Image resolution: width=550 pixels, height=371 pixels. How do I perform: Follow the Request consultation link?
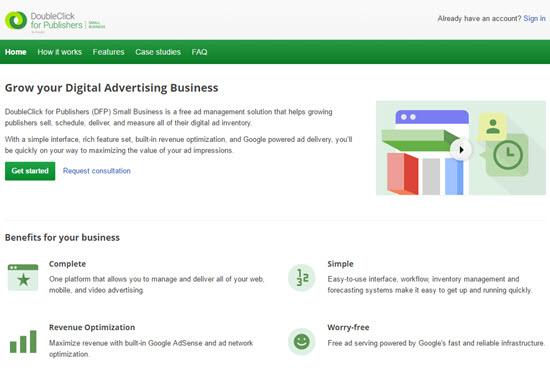97,171
